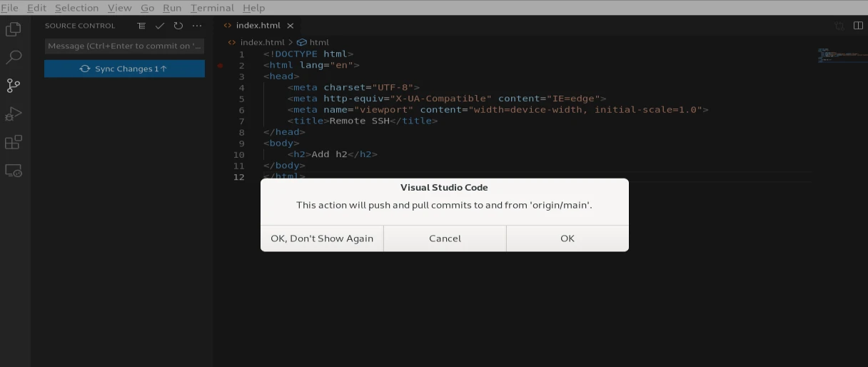The width and height of the screenshot is (868, 367).
Task: Open the Search view in activity bar
Action: (13, 57)
